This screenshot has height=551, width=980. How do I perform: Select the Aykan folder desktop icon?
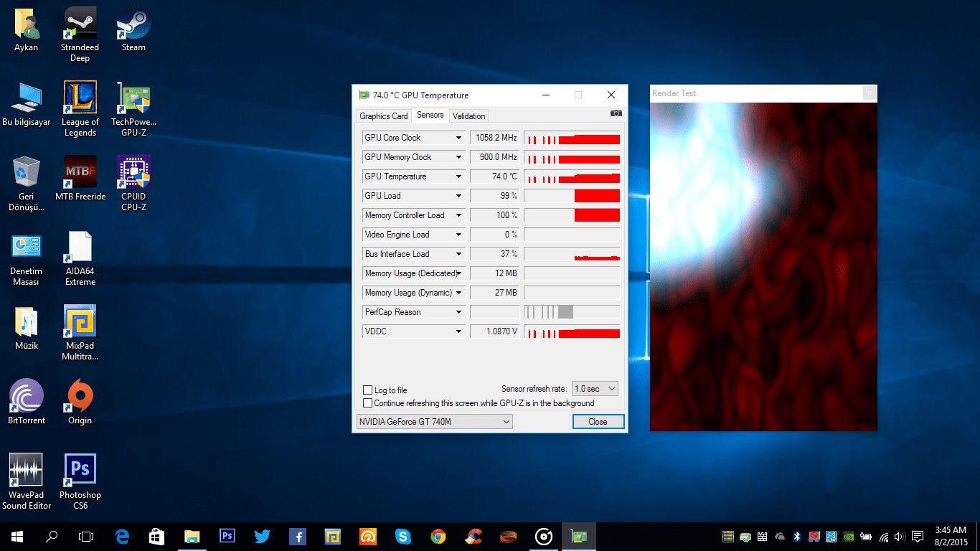pos(27,30)
